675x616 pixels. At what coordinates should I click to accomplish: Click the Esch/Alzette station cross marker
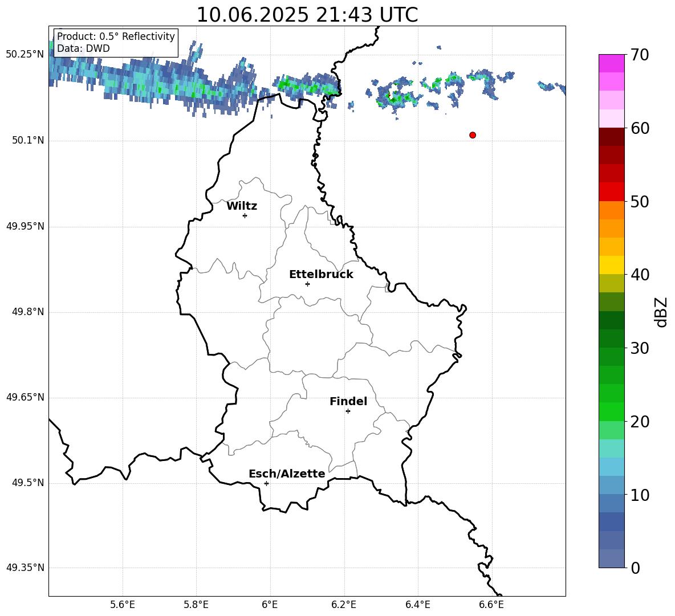(x=266, y=483)
